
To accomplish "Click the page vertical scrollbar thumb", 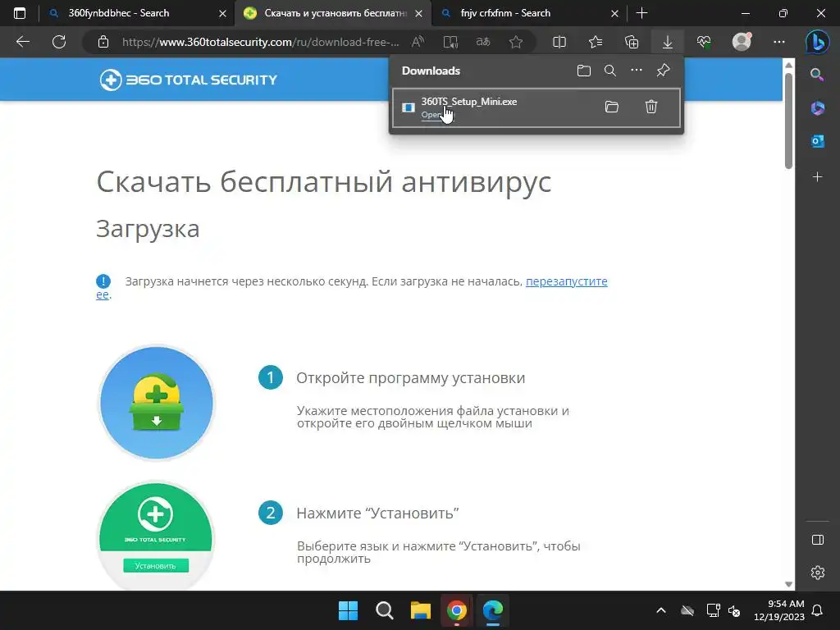I will [788, 121].
